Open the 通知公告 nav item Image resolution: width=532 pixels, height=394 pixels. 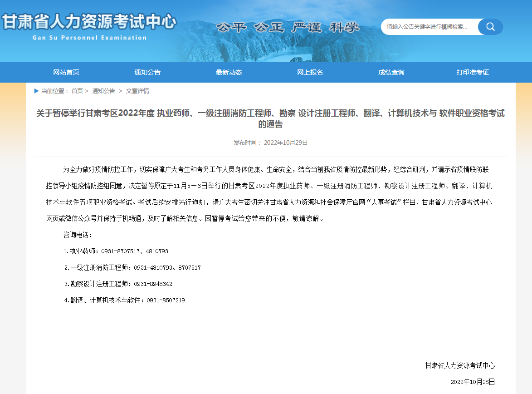point(147,72)
